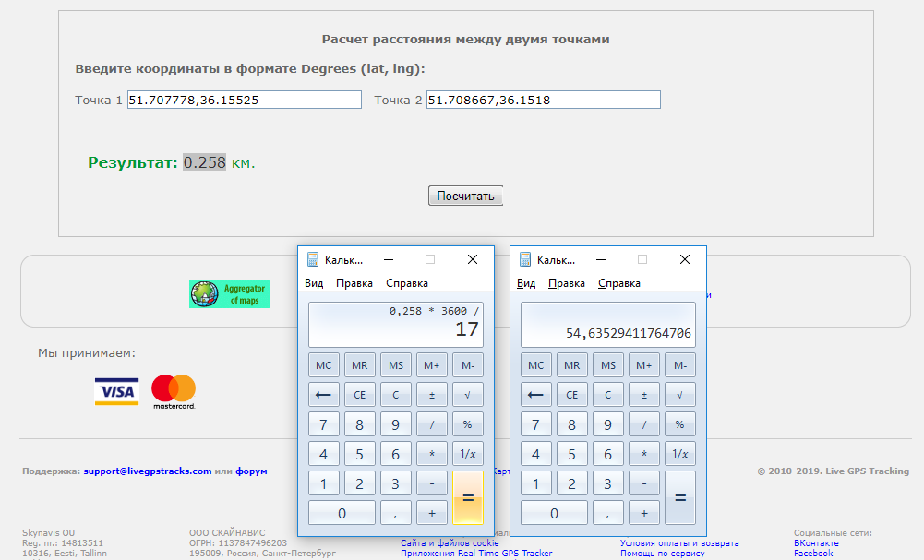Click left calculator title bar icon
This screenshot has height=560, width=924.
pyautogui.click(x=313, y=259)
